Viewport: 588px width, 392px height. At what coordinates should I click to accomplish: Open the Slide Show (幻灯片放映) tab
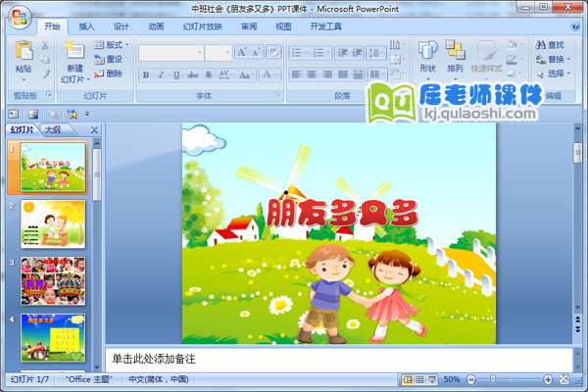tap(203, 26)
